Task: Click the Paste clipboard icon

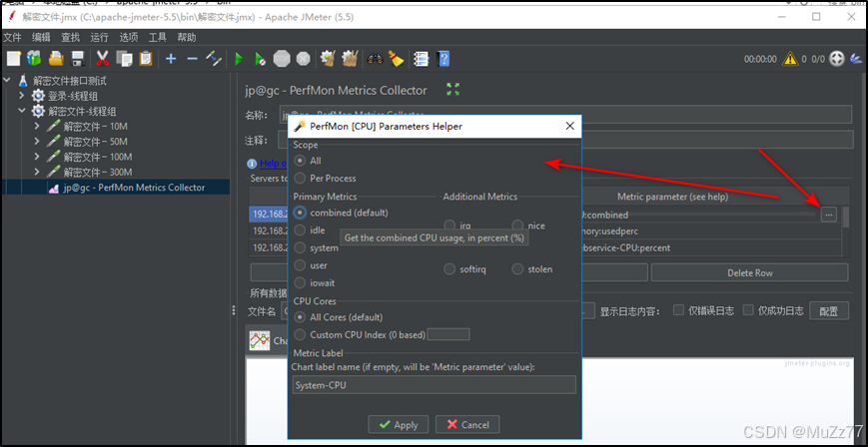Action: tap(146, 59)
